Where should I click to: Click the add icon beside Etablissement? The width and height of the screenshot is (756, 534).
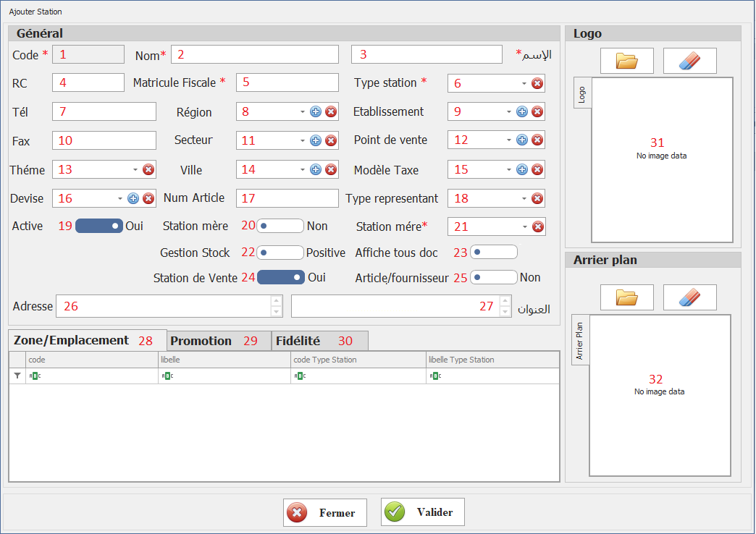(x=521, y=111)
